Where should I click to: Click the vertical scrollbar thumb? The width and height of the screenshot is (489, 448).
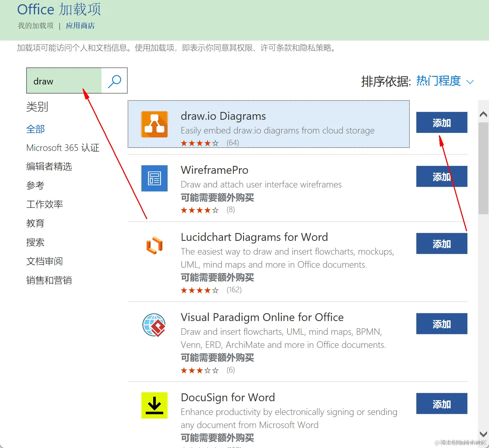tap(483, 168)
